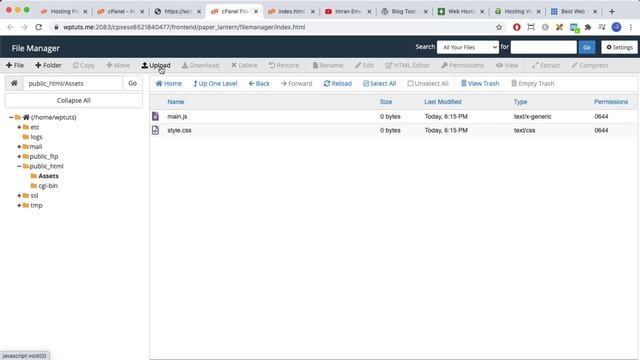
Task: Click the Extract toolbar button
Action: [x=546, y=65]
